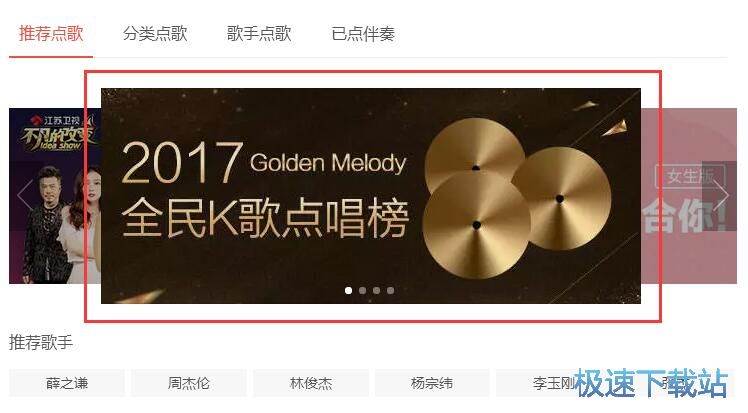The image size is (748, 413).
Task: Select the fourth carousel indicator dot
Action: (x=391, y=290)
